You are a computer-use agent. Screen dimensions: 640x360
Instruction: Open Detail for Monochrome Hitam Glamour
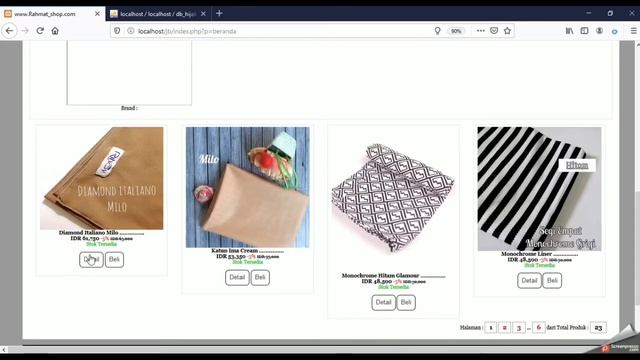tap(383, 302)
